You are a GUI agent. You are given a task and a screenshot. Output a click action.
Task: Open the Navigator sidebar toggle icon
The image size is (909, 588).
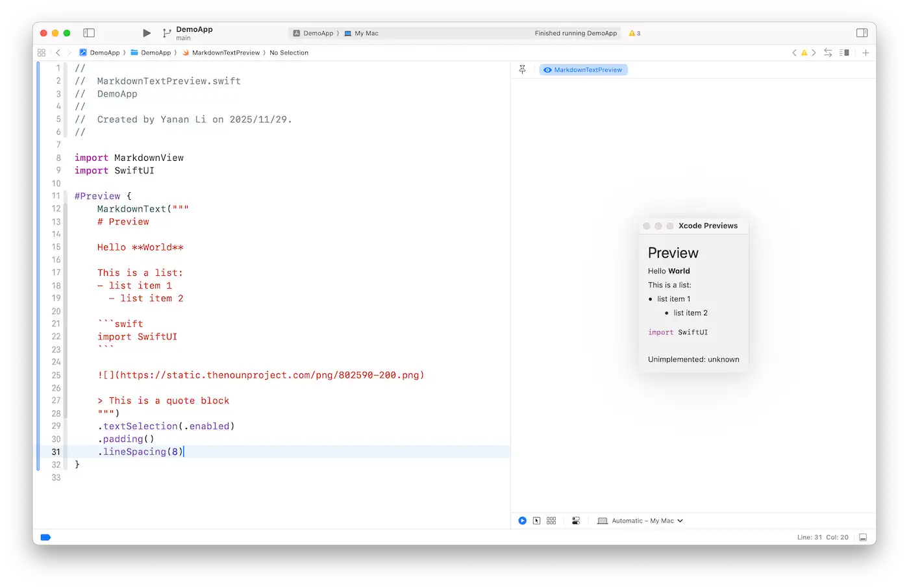coord(89,32)
